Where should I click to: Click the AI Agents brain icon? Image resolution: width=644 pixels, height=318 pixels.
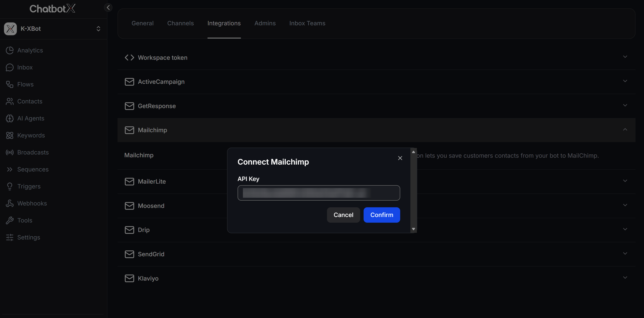coord(10,118)
